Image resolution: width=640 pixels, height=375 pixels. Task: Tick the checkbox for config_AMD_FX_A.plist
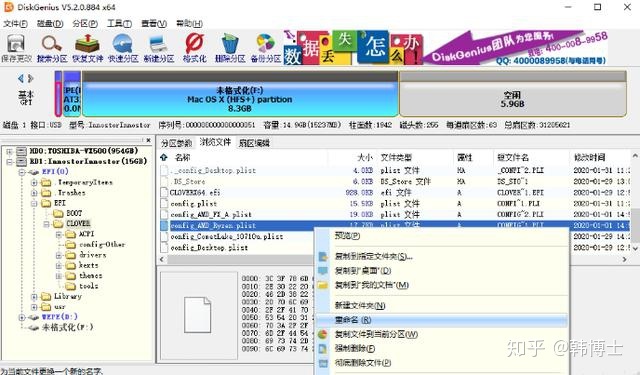pos(164,214)
